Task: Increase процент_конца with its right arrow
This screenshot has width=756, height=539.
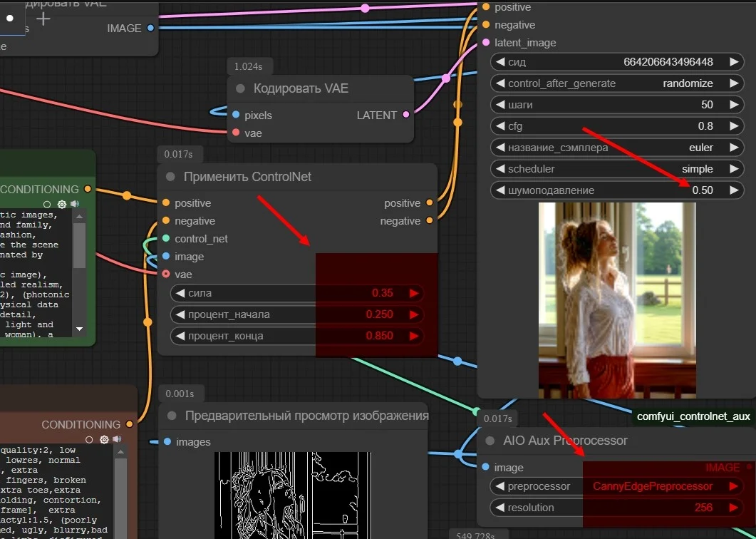Action: tap(414, 336)
